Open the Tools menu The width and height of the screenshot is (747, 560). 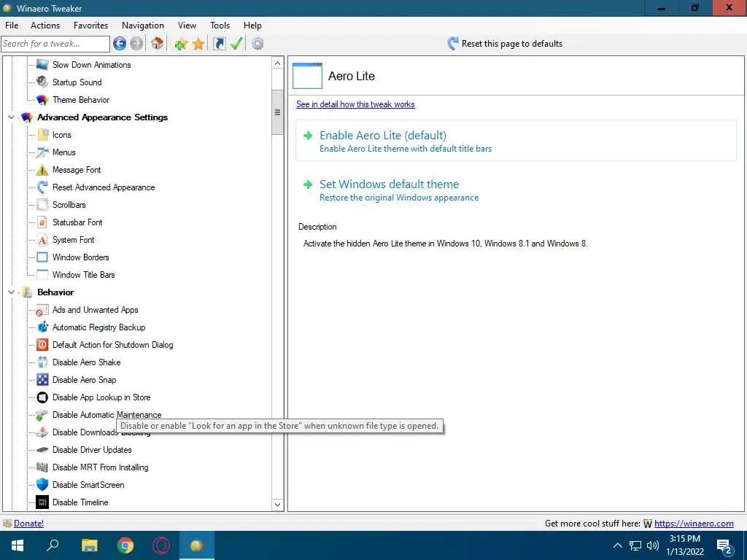pyautogui.click(x=220, y=26)
